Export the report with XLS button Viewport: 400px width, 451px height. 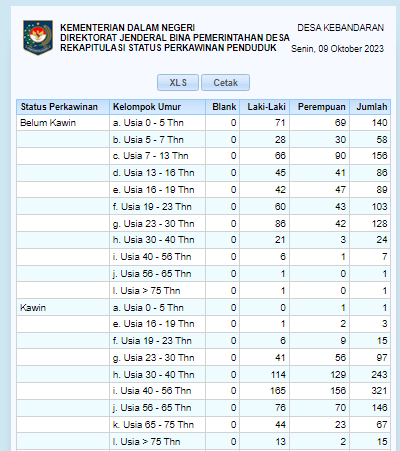coord(178,82)
